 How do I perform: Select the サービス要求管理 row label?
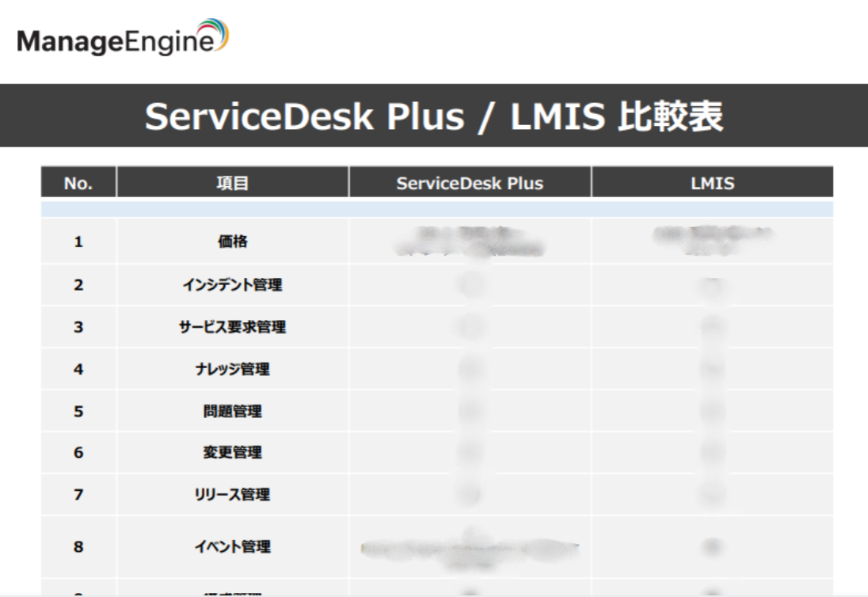230,327
